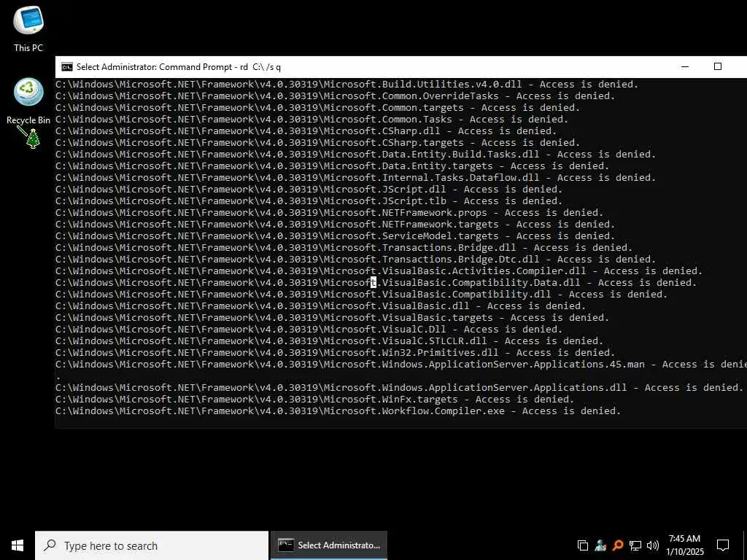Viewport: 747px width, 560px height.
Task: Click the Microsoft.VisualBasic.Compatibility.dll line
Action: [361, 295]
